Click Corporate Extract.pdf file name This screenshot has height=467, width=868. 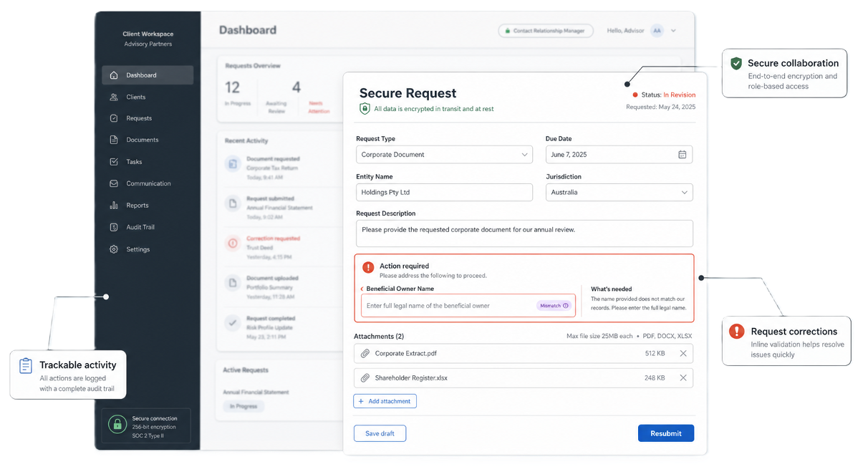[406, 354]
